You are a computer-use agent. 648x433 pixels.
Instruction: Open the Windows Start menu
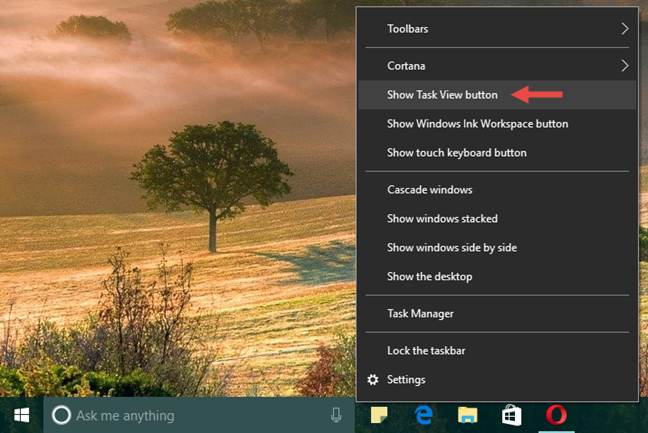21,415
